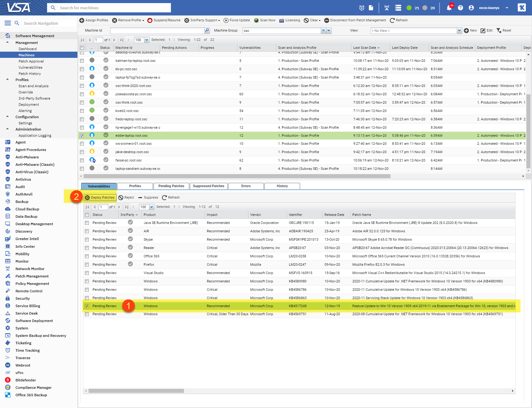Suppress the selected patch
The height and width of the screenshot is (408, 532).
click(148, 198)
